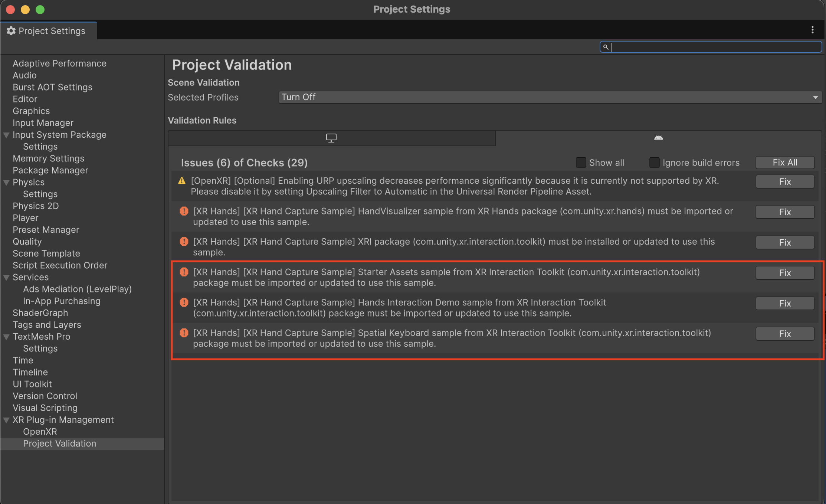Toggle Show all off after checking issues

pyautogui.click(x=581, y=162)
